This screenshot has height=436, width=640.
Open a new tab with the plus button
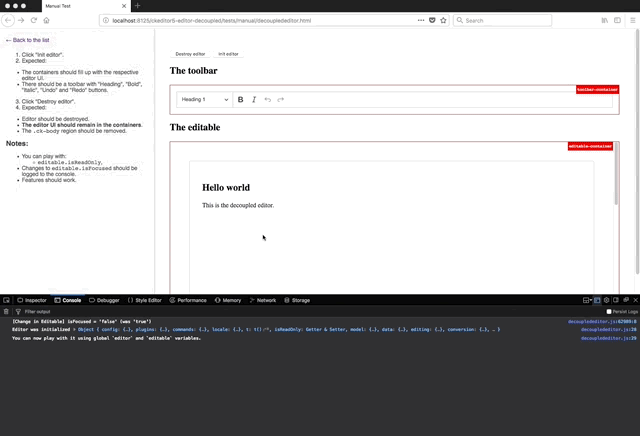click(x=138, y=6)
